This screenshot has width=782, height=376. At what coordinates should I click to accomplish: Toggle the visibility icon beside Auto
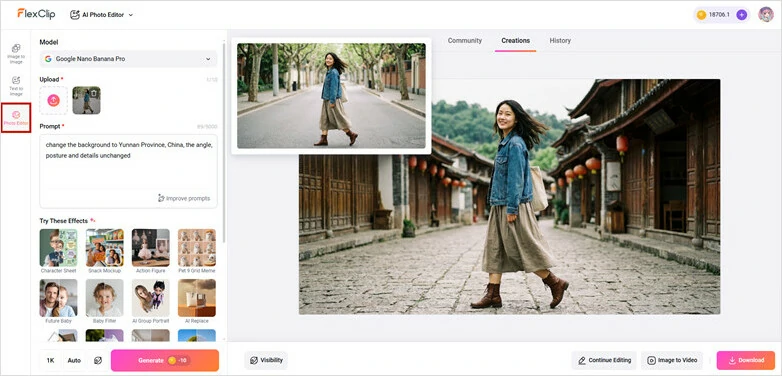(98, 360)
